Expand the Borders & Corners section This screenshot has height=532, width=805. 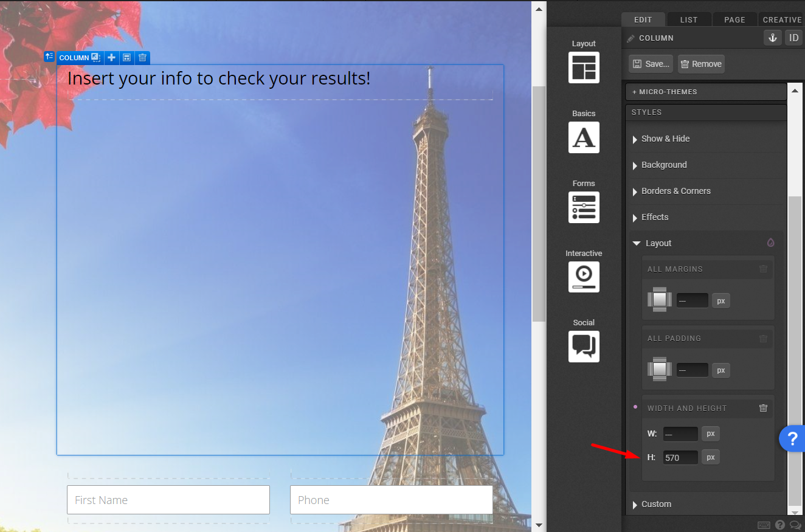tap(707, 191)
